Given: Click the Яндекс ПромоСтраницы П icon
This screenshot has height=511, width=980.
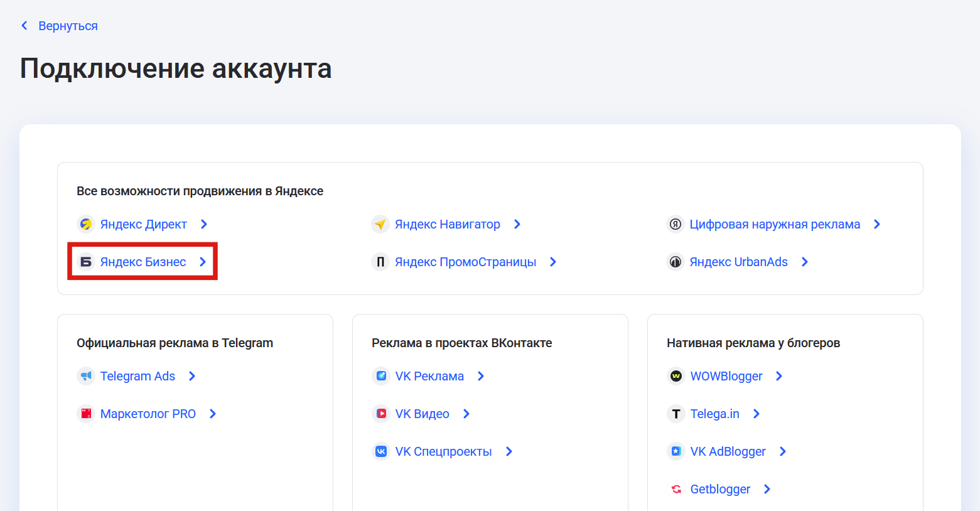Looking at the screenshot, I should pos(380,262).
